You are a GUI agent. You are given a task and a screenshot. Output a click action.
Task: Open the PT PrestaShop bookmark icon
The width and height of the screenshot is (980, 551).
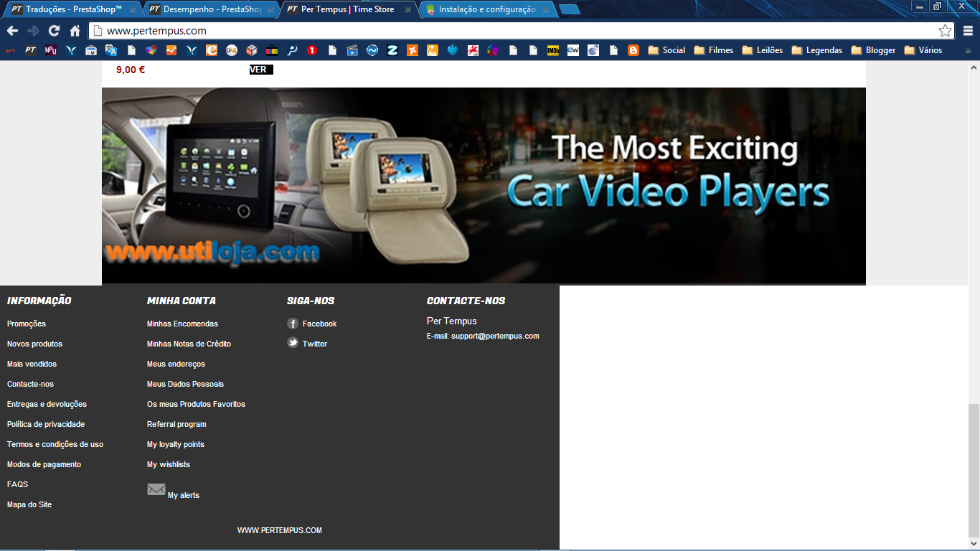tap(30, 50)
